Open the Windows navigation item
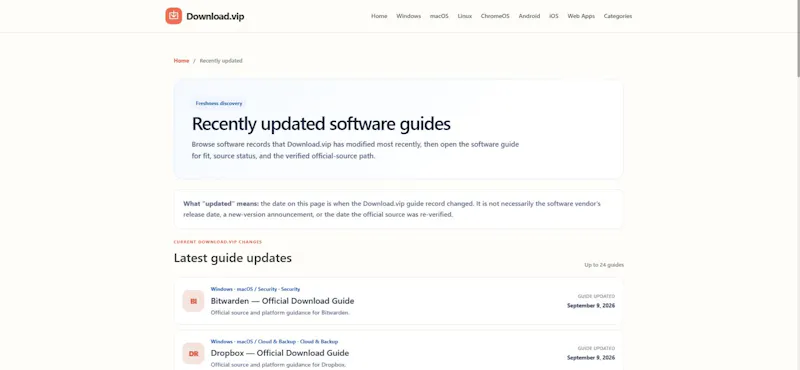Viewport: 800px width, 370px height. pos(409,16)
